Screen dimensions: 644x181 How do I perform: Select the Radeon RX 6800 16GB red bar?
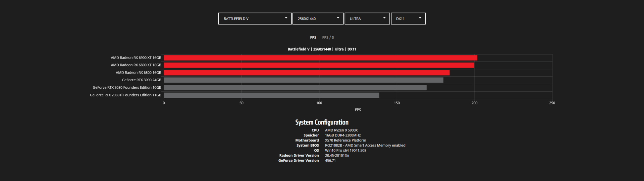click(x=307, y=73)
